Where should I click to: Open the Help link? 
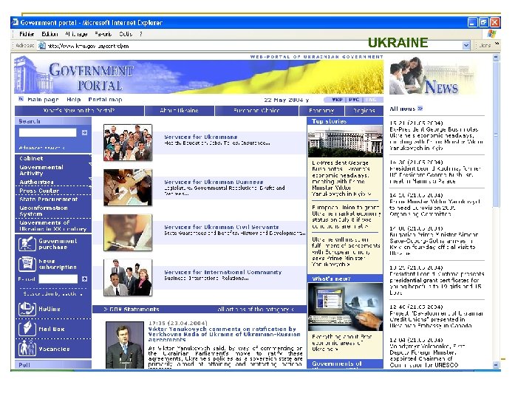coord(74,100)
